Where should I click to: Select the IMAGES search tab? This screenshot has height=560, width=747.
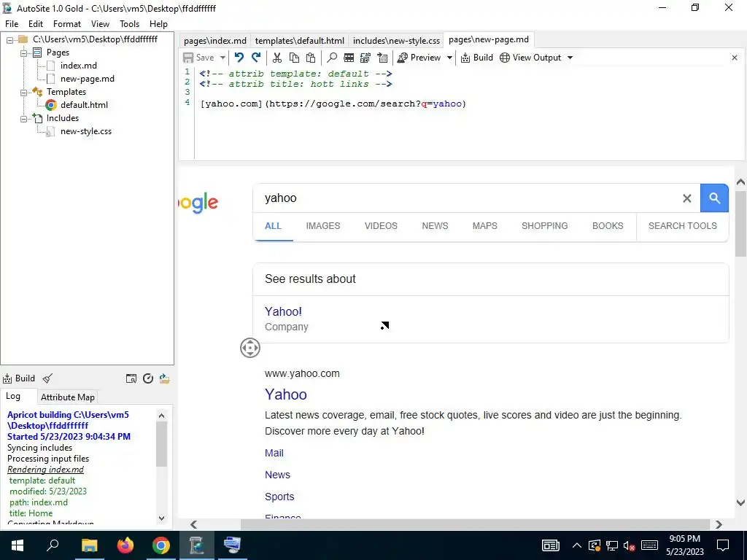tap(323, 226)
